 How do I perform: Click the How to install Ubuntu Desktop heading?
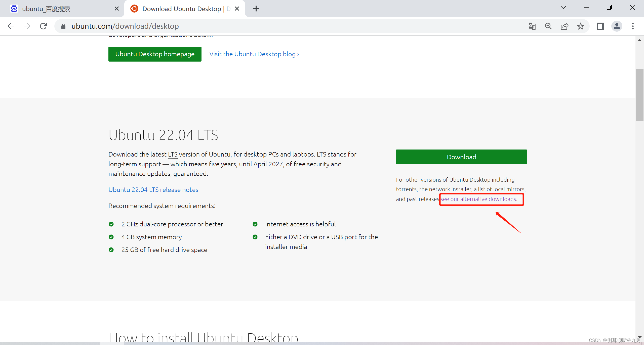(203, 337)
